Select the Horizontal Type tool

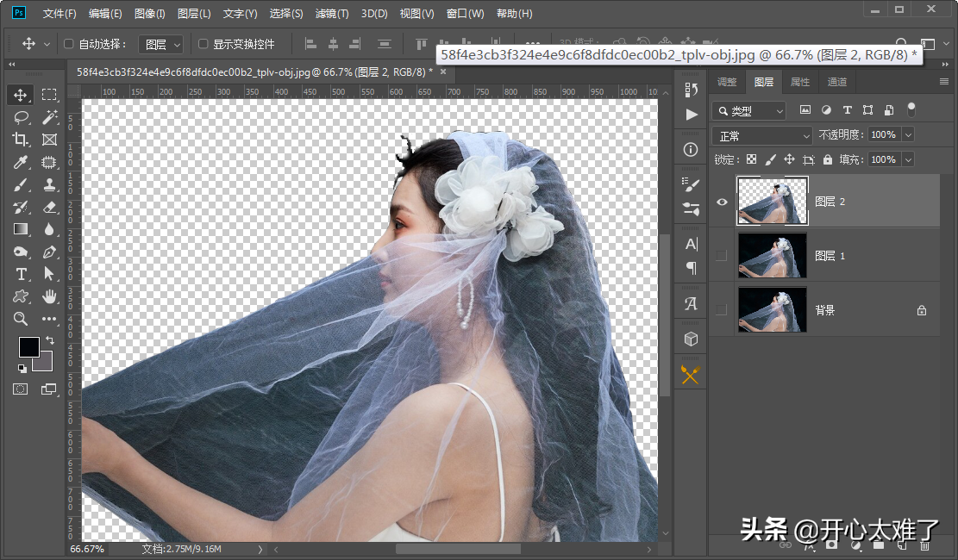click(21, 274)
